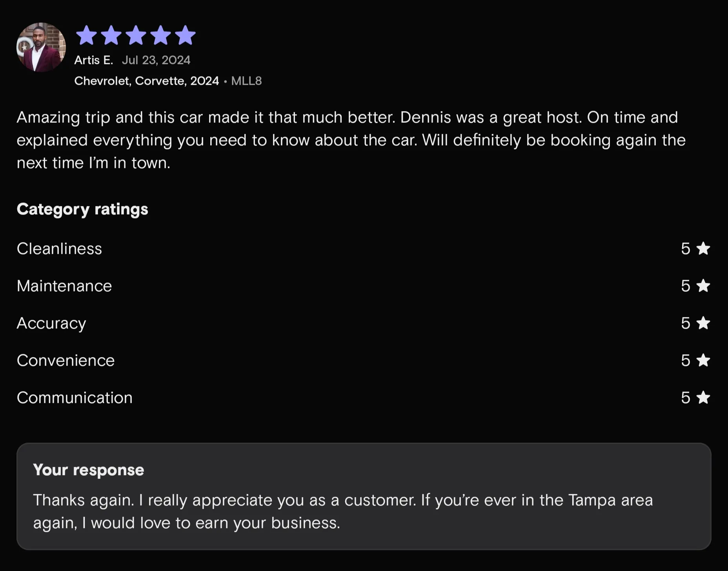The height and width of the screenshot is (571, 728).
Task: Click the fourth purple rating star
Action: (x=161, y=35)
